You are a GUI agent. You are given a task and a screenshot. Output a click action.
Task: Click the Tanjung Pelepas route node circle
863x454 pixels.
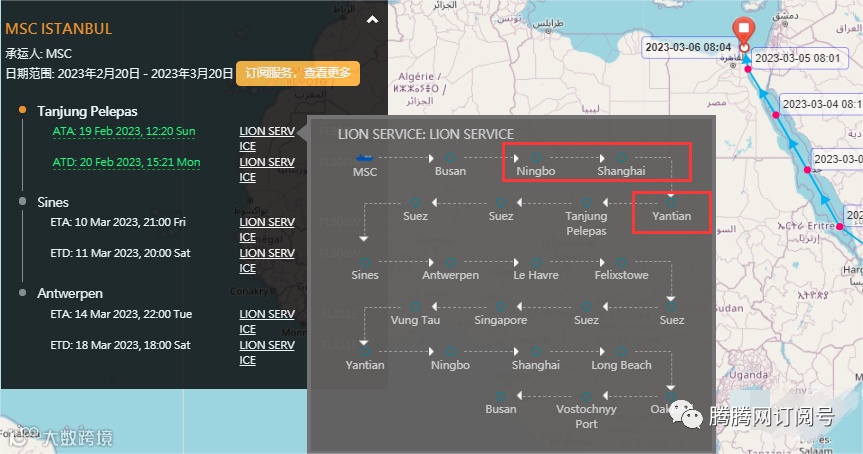coord(586,203)
